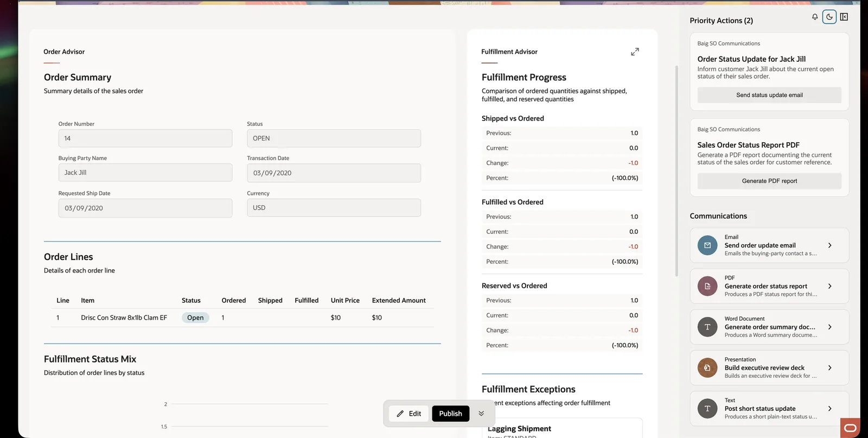
Task: Click the 'Fulfilled' column header
Action: 307,300
